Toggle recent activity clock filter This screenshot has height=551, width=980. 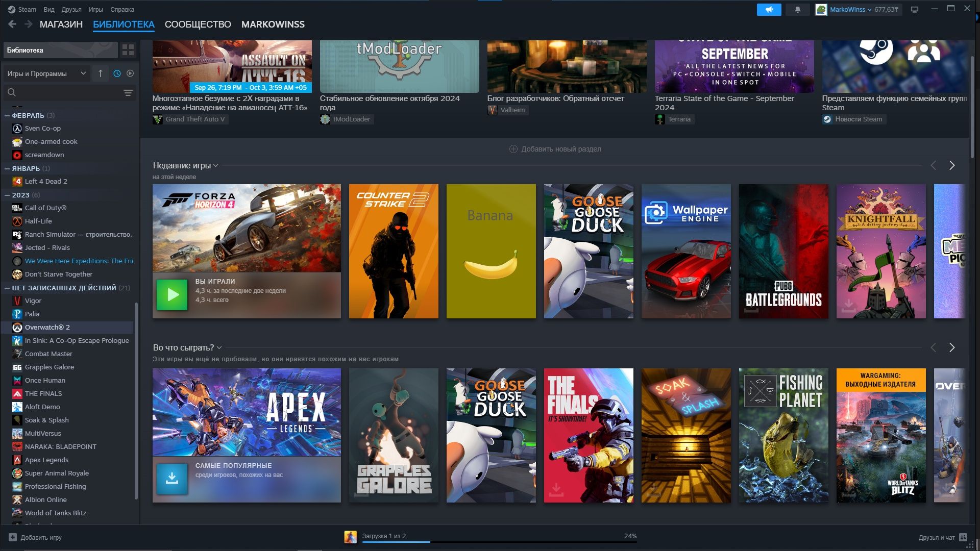click(117, 73)
